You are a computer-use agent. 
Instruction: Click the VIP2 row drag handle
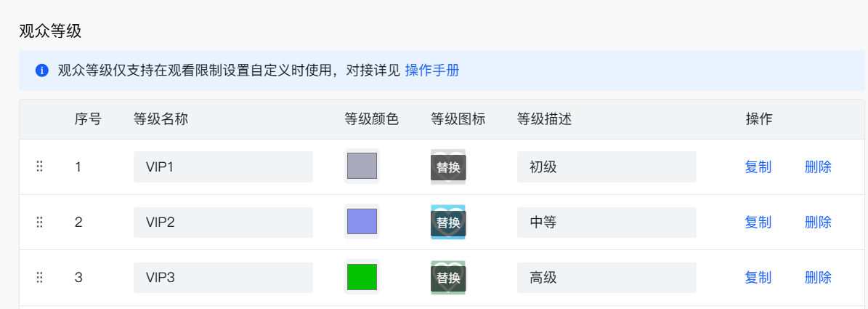click(40, 222)
